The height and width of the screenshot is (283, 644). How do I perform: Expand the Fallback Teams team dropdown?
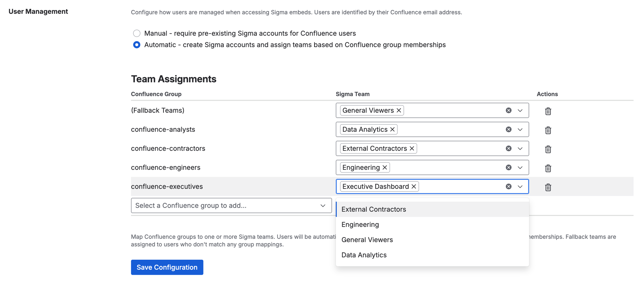[520, 110]
